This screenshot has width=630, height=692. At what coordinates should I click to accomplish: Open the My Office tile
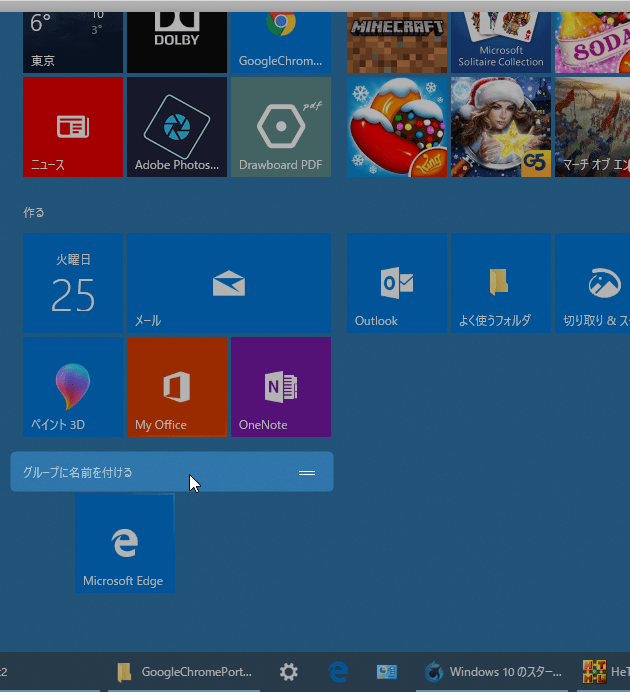(x=177, y=387)
